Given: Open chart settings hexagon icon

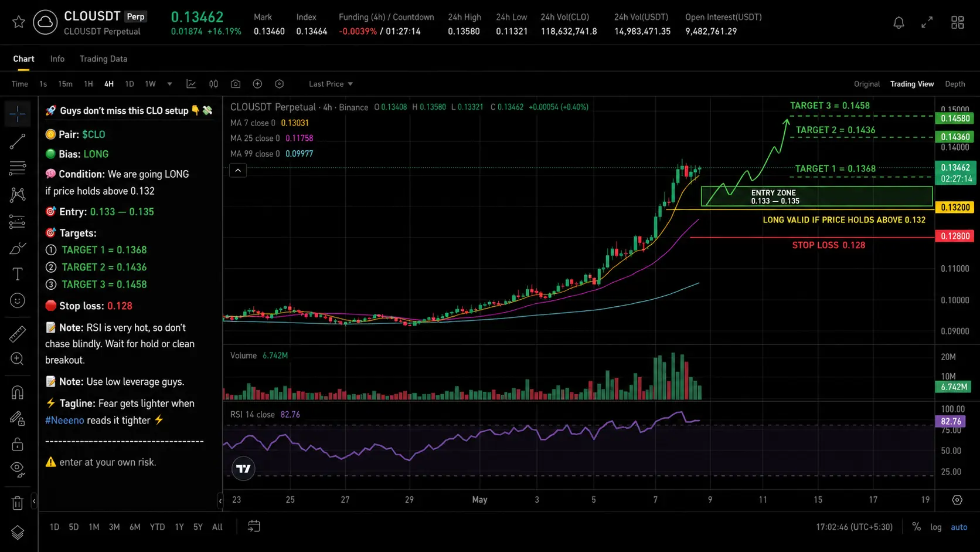Looking at the screenshot, I should [280, 84].
